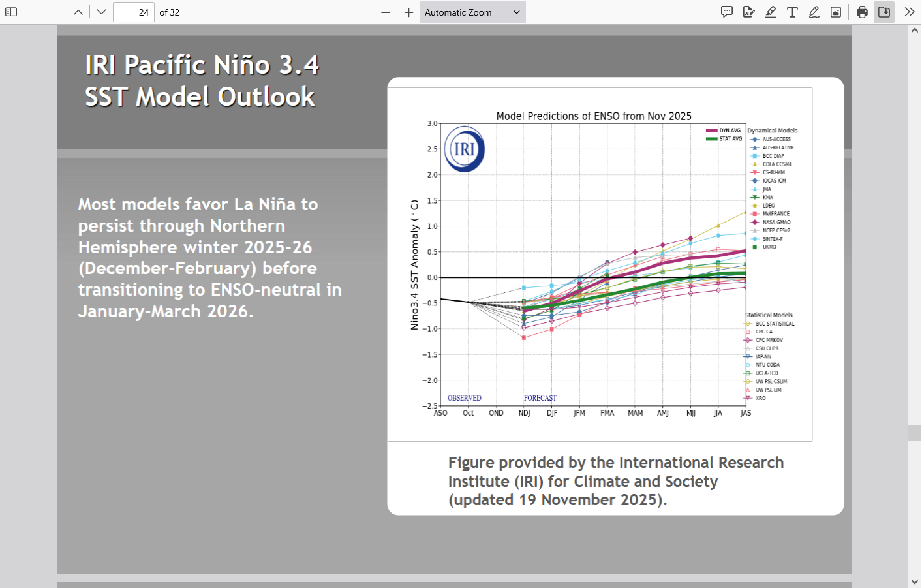Open the Automatic Zoom dropdown

(x=472, y=12)
